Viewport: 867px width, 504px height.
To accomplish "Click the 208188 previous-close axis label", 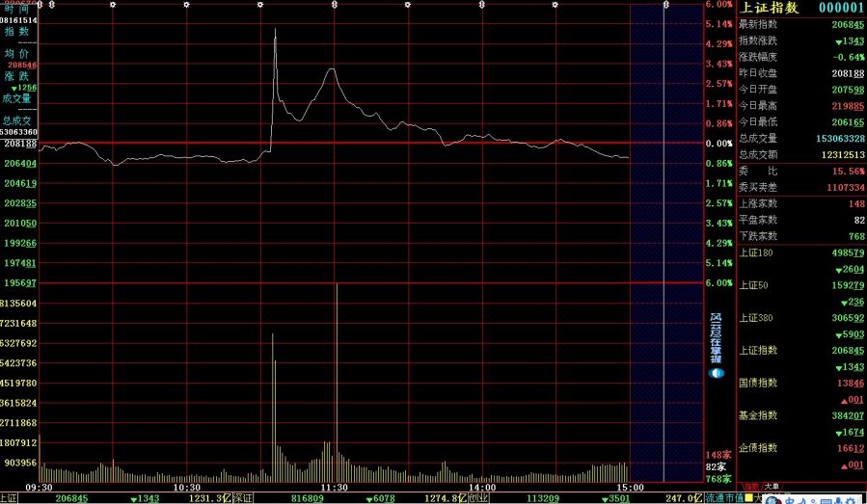I will (20, 144).
